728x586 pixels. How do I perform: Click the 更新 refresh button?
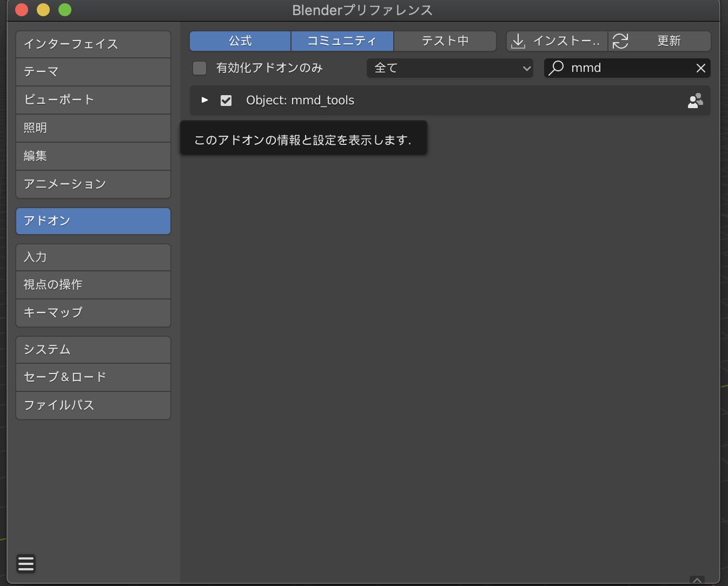pos(660,41)
